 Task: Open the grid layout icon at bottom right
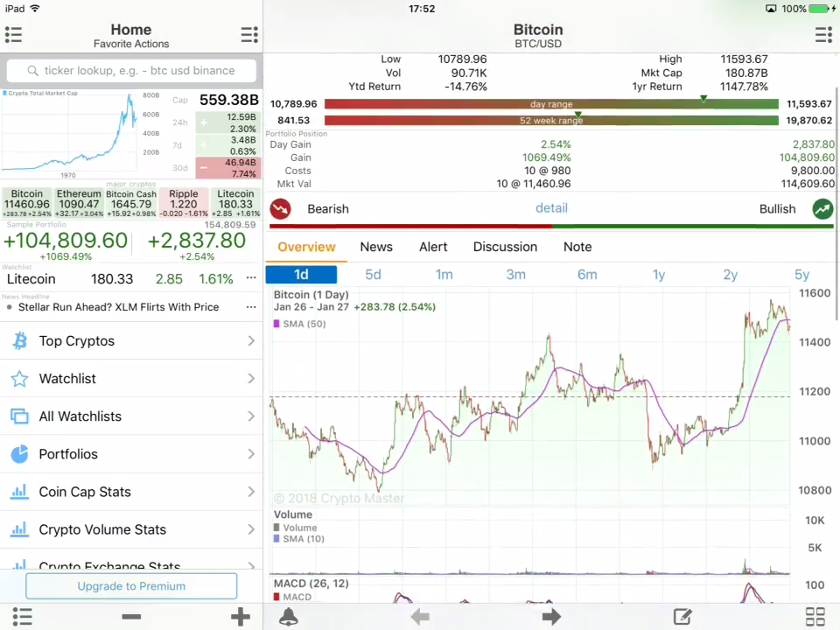pyautogui.click(x=815, y=617)
